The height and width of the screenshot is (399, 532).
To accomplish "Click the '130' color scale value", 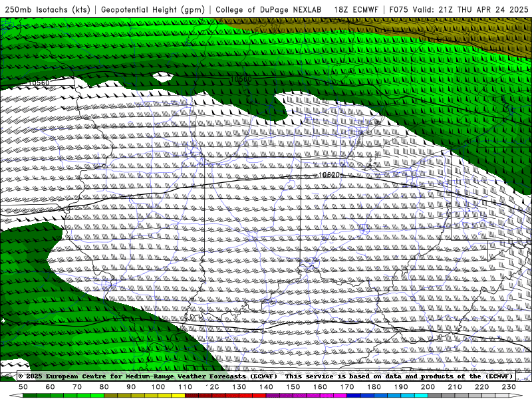I will [x=239, y=387].
